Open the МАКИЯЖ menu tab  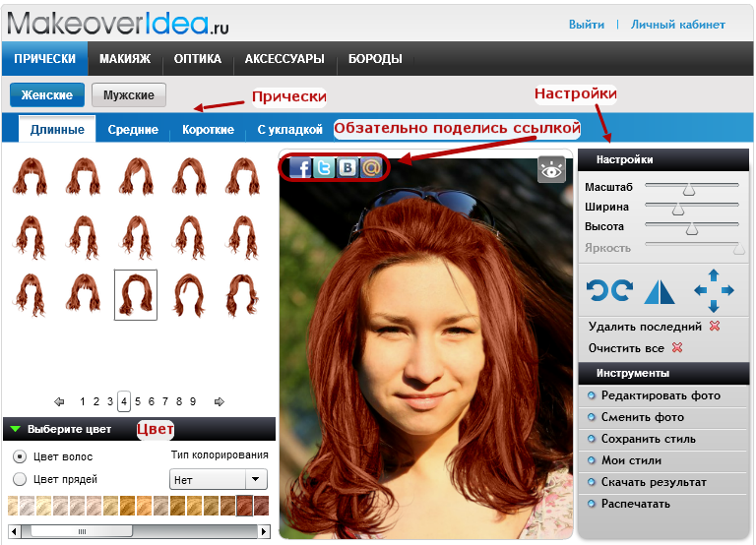pyautogui.click(x=125, y=59)
